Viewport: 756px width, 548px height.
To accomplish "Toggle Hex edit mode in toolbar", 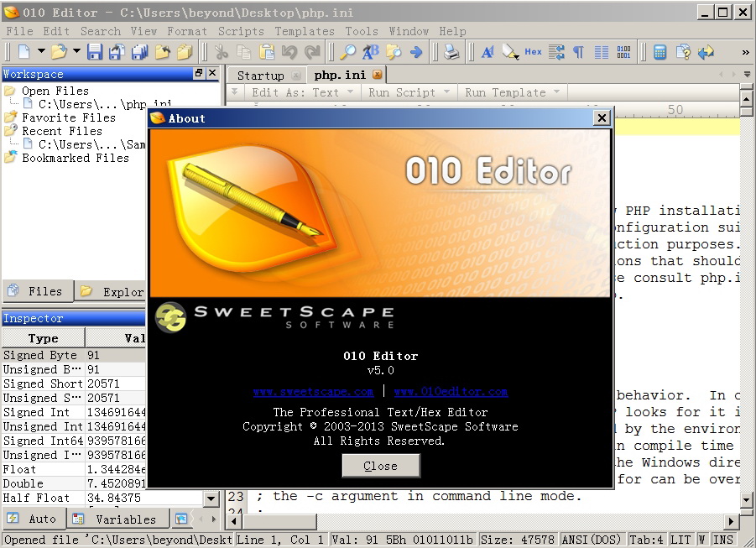I will [x=533, y=52].
